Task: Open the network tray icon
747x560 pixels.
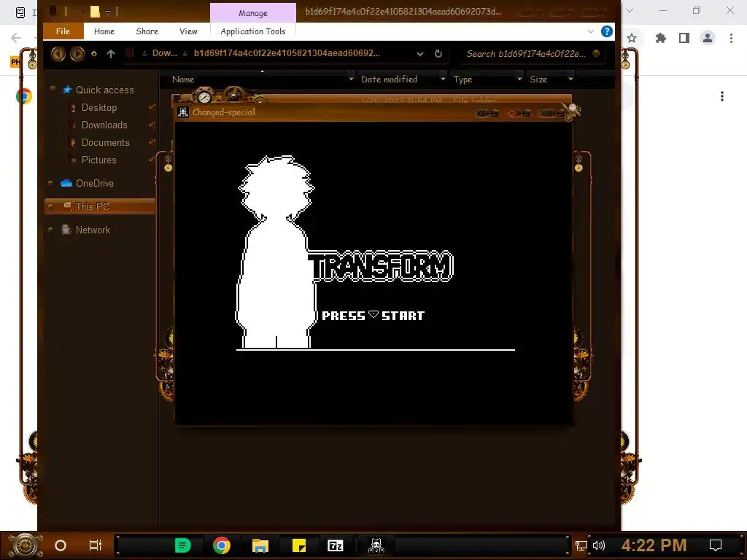Action: click(581, 545)
